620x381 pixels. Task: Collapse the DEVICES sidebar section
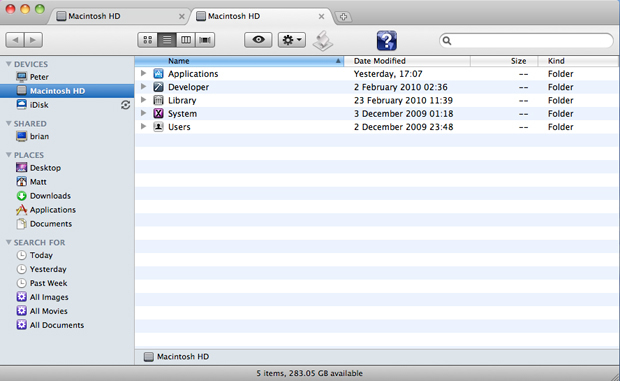click(8, 64)
